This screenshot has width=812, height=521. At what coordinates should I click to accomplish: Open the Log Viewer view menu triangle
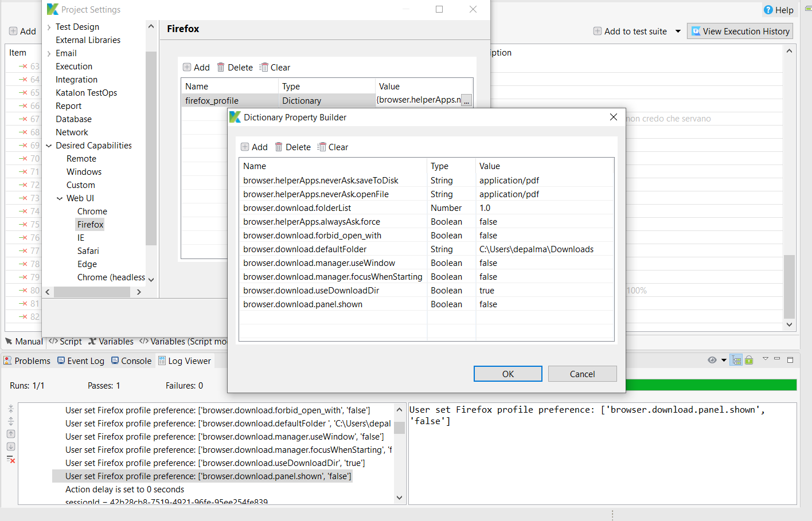765,359
